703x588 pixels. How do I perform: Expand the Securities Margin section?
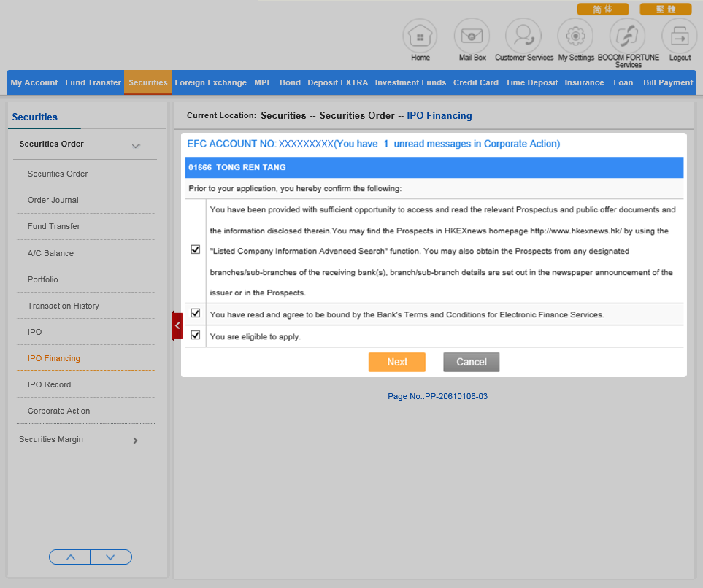click(x=135, y=441)
